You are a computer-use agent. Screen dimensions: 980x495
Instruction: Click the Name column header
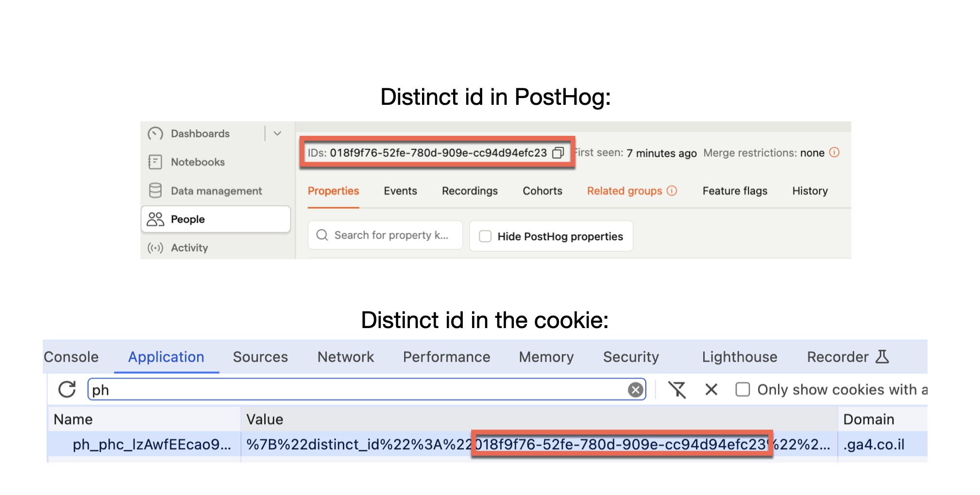point(144,419)
